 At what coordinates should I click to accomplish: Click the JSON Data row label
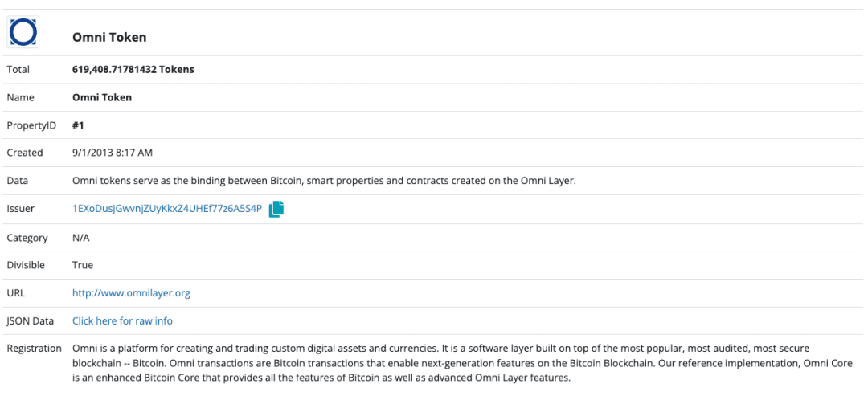tap(28, 320)
